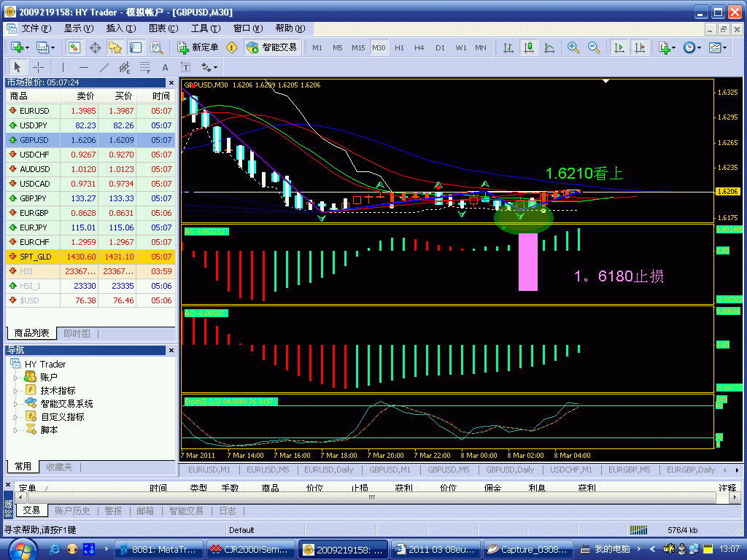This screenshot has height=560, width=747.
Task: Expand the 账户 node in navigator
Action: [x=16, y=378]
